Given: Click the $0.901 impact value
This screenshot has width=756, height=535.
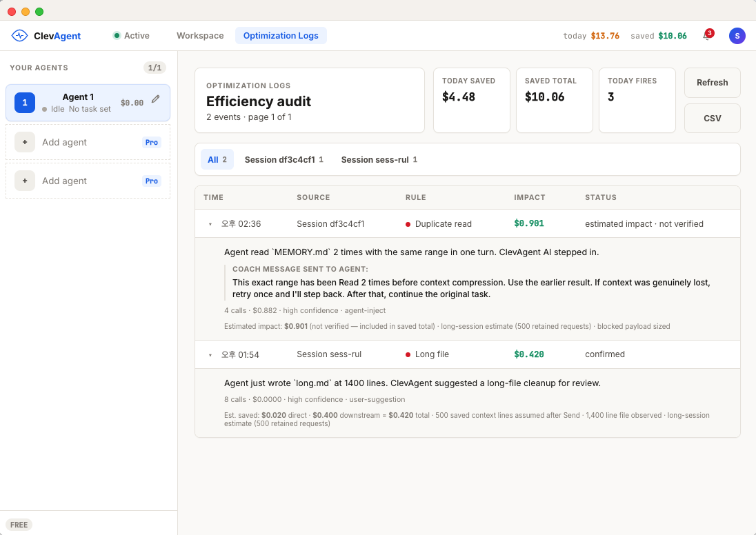Looking at the screenshot, I should tap(529, 223).
